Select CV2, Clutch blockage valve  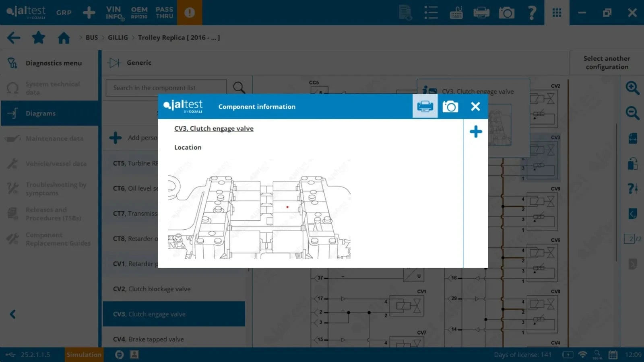(x=174, y=289)
